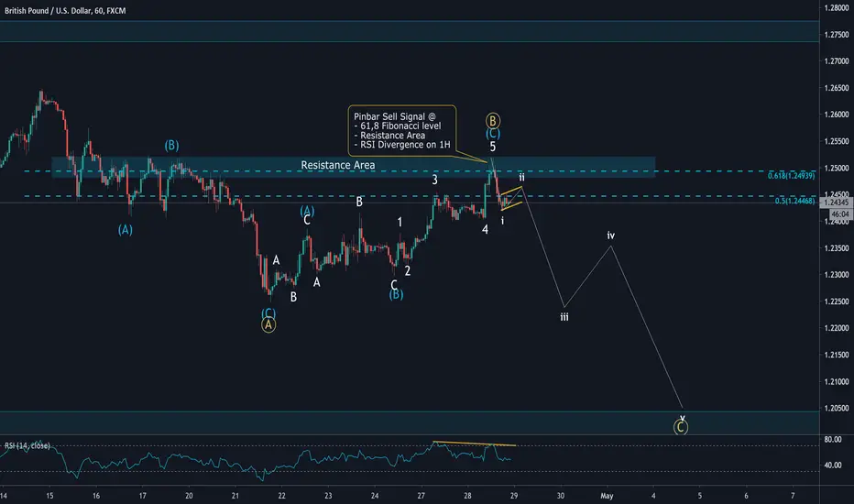The width and height of the screenshot is (854, 504).
Task: Select the blue (A) label below the 17th candles
Action: point(126,230)
